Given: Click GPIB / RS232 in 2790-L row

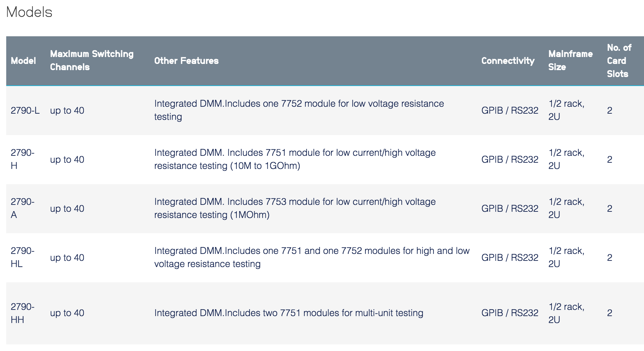Looking at the screenshot, I should 510,111.
